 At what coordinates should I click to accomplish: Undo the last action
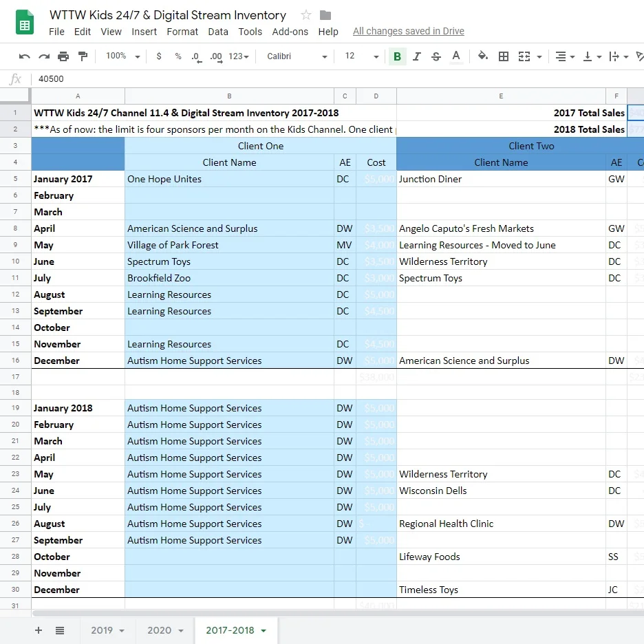[x=25, y=56]
